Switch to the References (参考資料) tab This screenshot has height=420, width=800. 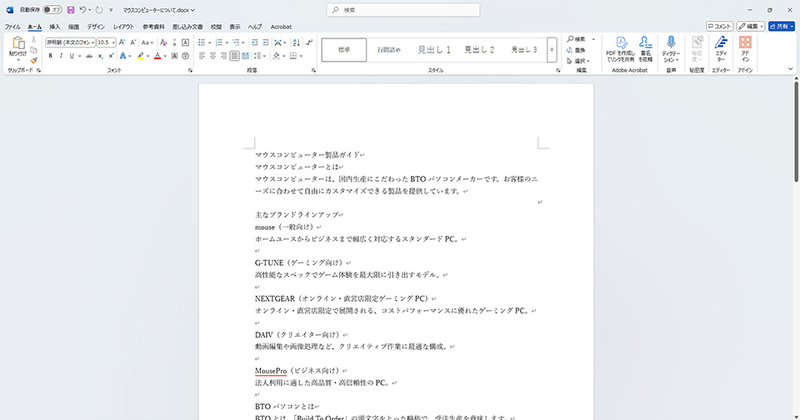click(154, 27)
